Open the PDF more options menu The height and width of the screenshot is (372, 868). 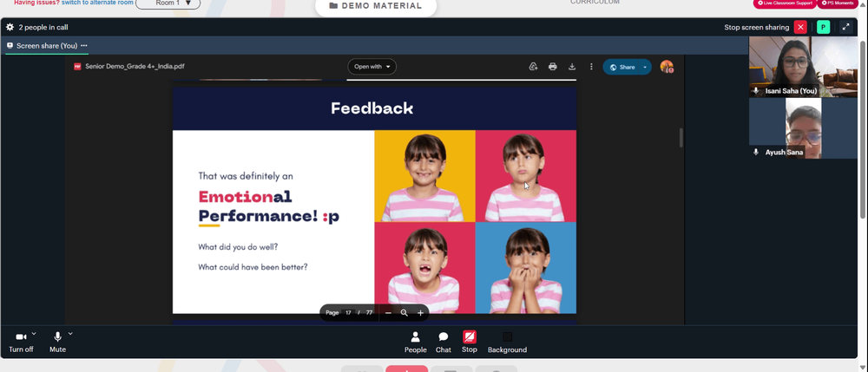pyautogui.click(x=591, y=67)
